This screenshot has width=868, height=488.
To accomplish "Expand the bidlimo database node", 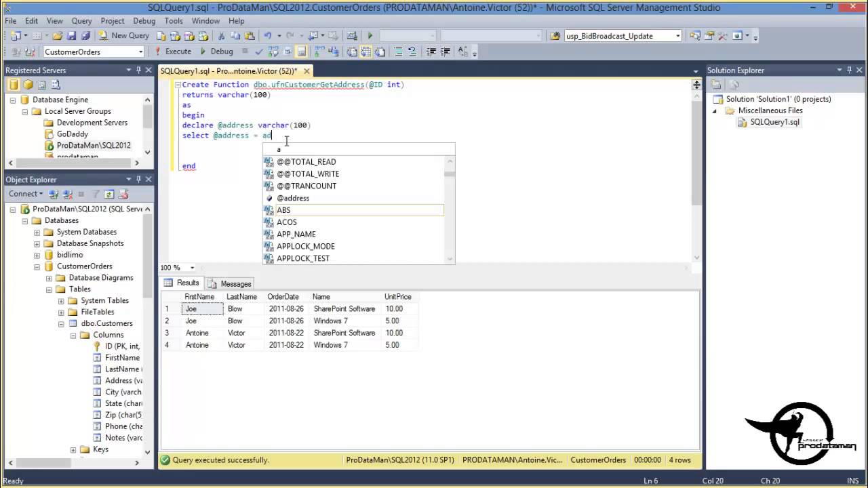I will (x=37, y=256).
